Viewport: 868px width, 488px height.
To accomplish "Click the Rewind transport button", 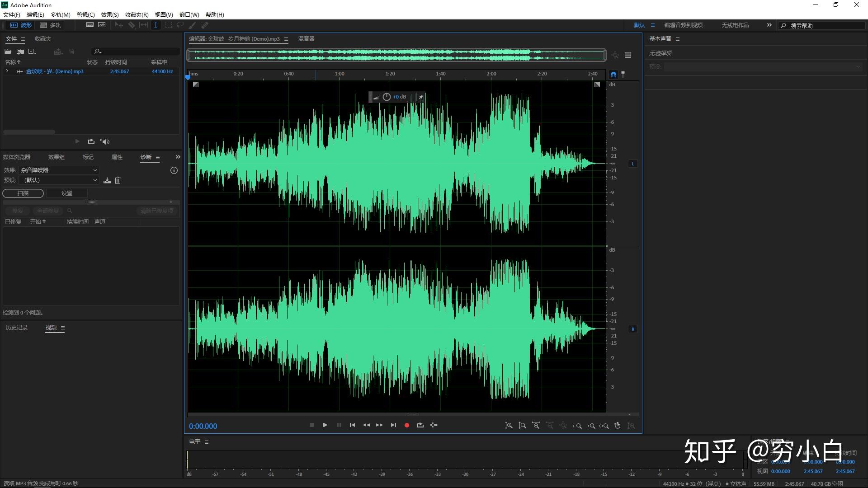I will pos(366,425).
